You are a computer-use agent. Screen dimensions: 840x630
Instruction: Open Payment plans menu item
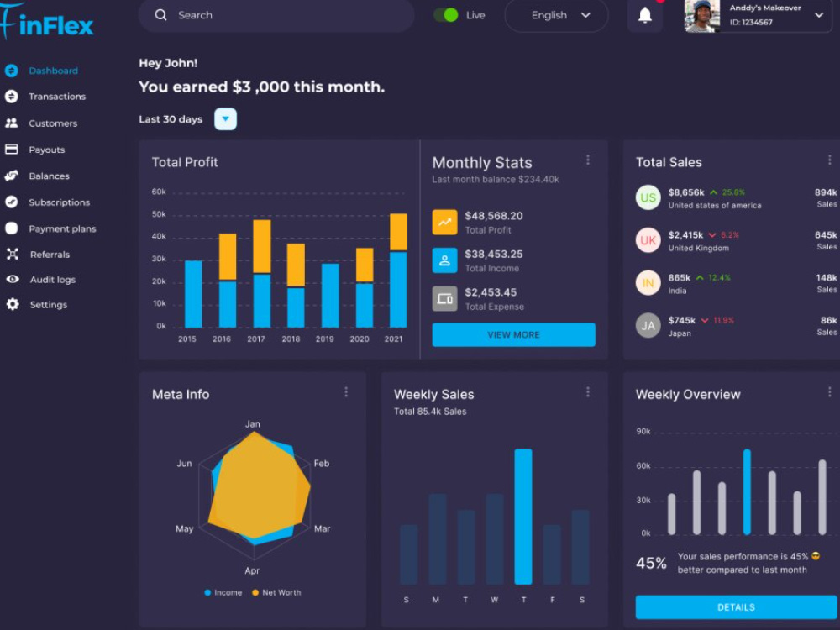click(62, 228)
